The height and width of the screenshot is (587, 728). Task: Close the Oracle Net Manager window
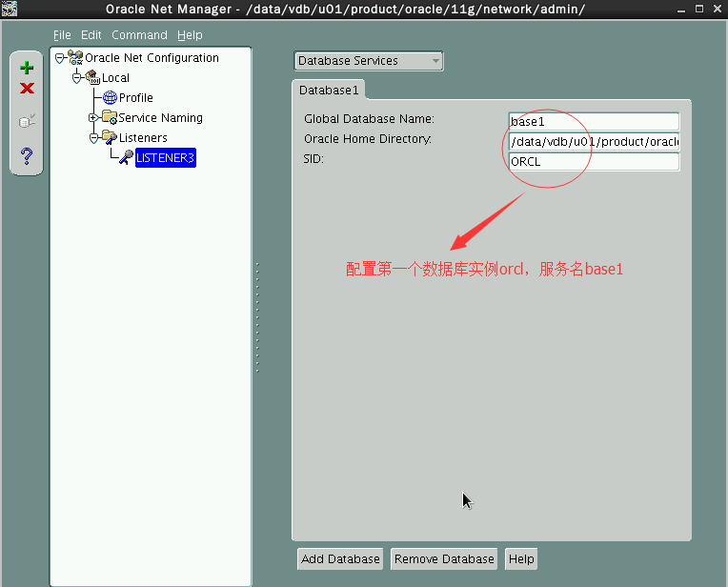(718, 9)
